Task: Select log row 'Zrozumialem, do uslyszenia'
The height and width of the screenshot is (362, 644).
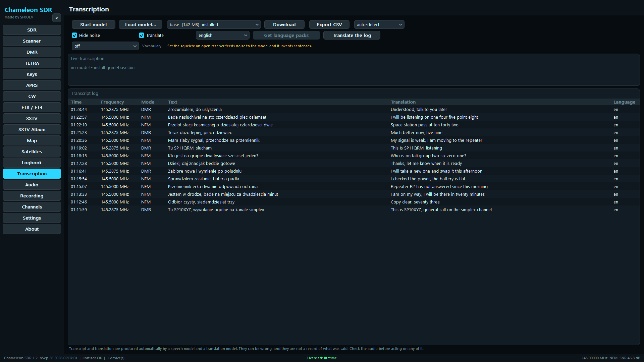Action: pyautogui.click(x=354, y=110)
